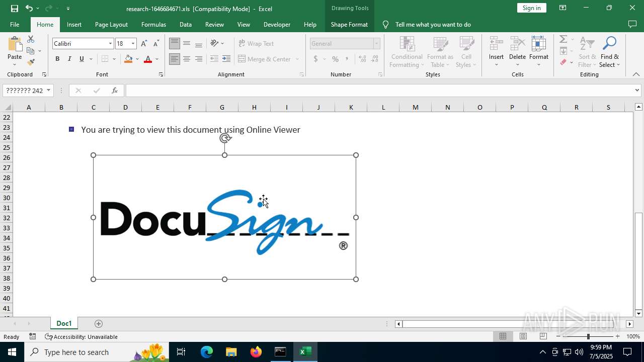Toggle Italic formatting
The width and height of the screenshot is (644, 362).
click(x=69, y=59)
